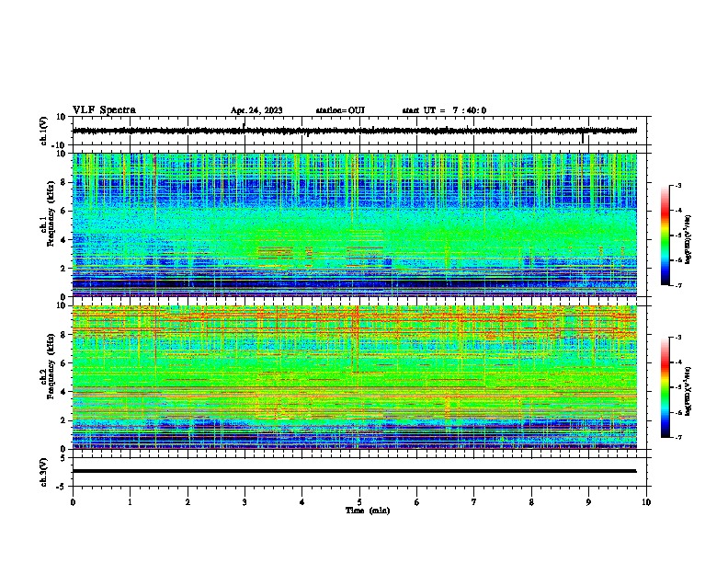Click the 'start UT = 7 : 40: 0' text
728x563 pixels.
[x=444, y=110]
